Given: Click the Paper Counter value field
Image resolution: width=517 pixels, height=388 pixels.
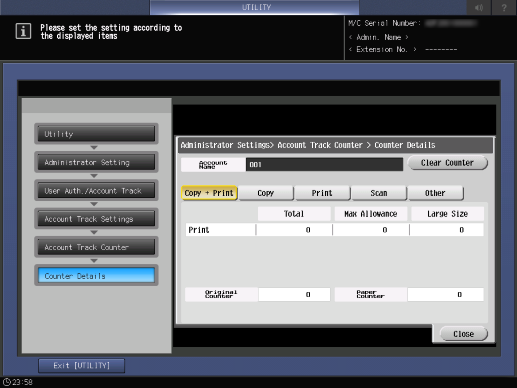Looking at the screenshot, I should click(445, 294).
